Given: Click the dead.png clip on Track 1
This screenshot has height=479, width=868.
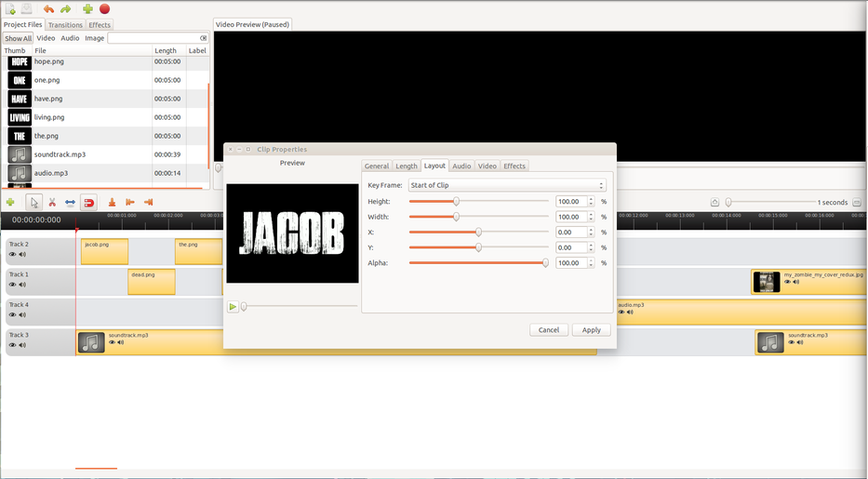Looking at the screenshot, I should coord(152,282).
